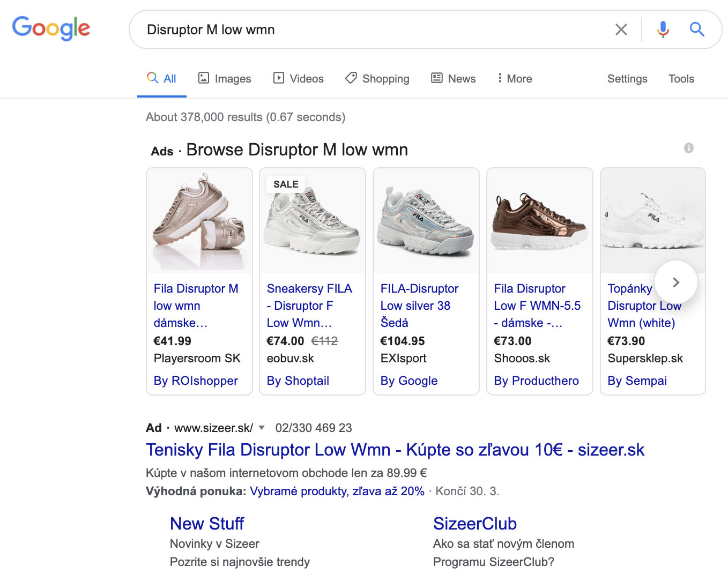The image size is (728, 581).
Task: Click the www.sizeer.sk/ ad URL
Action: [x=213, y=428]
